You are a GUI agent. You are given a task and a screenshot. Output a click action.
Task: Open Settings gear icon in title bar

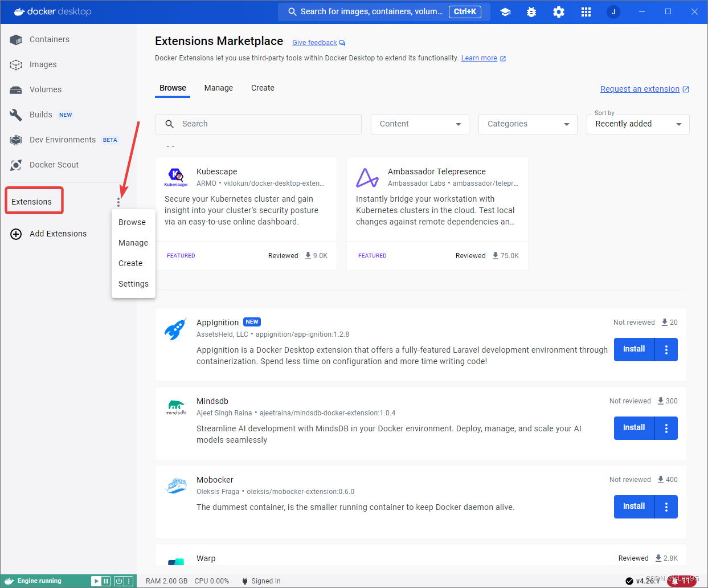(559, 12)
